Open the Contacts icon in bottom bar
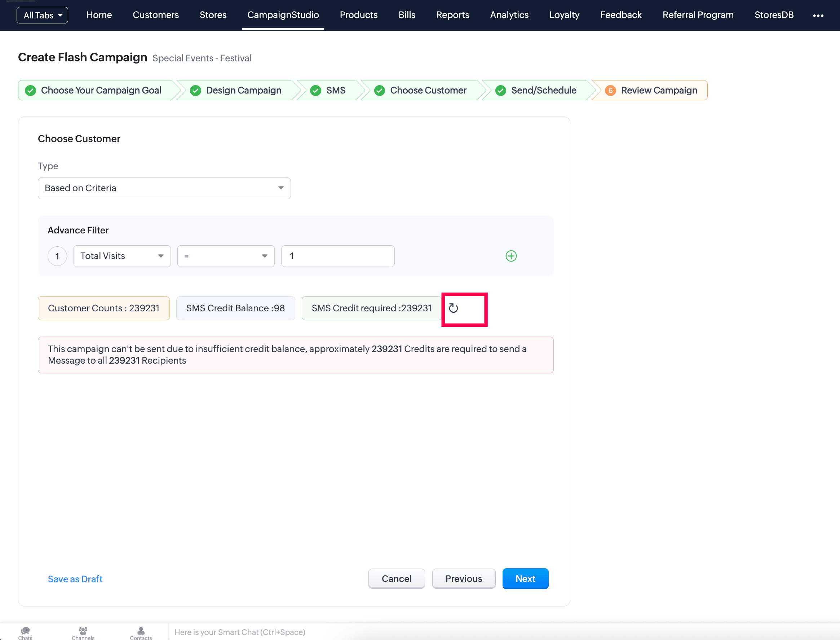The width and height of the screenshot is (840, 640). point(141,633)
